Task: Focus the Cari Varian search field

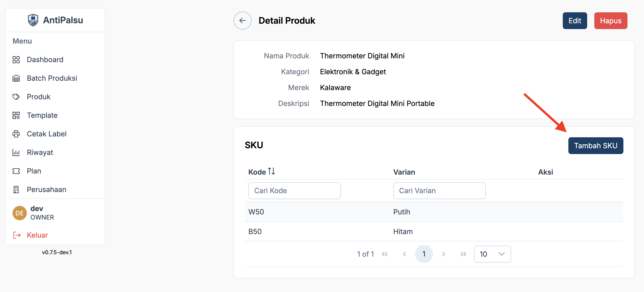Action: (439, 190)
